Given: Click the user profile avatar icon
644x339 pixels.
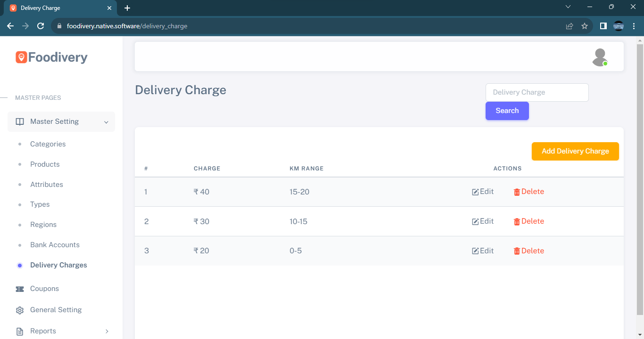Looking at the screenshot, I should [x=600, y=57].
